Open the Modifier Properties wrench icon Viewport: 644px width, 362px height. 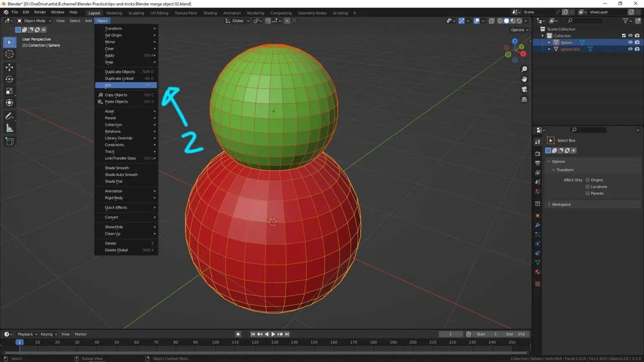[x=538, y=225]
